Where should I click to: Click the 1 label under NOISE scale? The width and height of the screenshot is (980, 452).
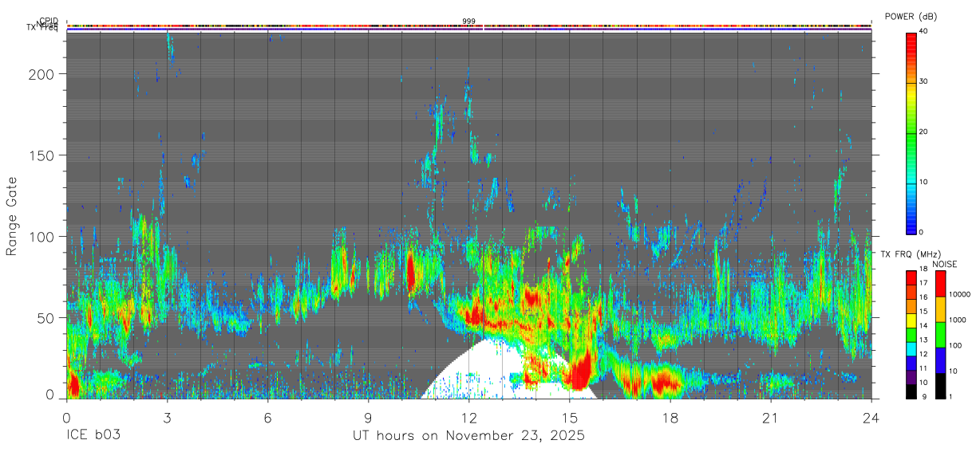[x=952, y=397]
